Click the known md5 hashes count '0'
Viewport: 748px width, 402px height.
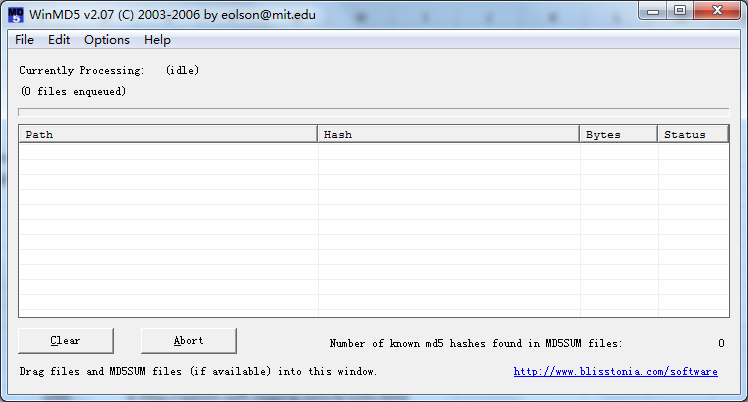(x=721, y=343)
